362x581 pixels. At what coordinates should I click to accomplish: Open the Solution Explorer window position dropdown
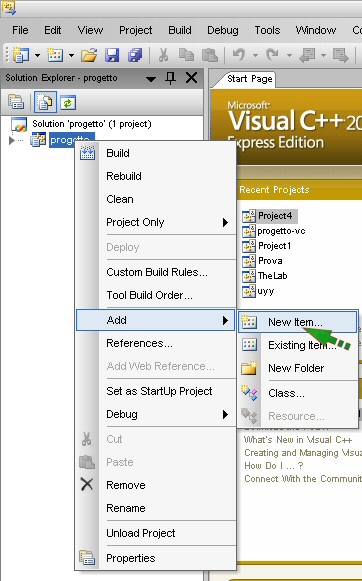tap(151, 79)
